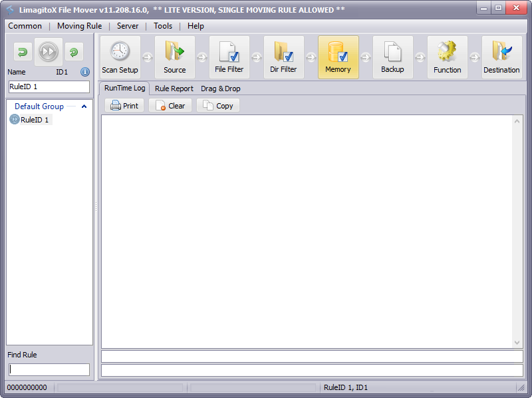Click the green circular refresh button

point(74,52)
